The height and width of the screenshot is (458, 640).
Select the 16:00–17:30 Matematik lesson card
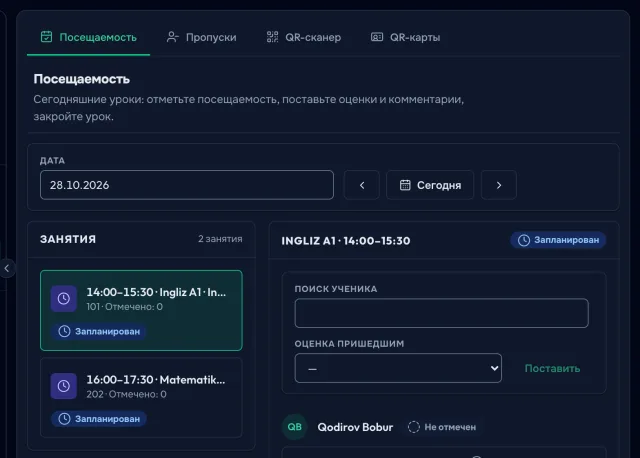pyautogui.click(x=141, y=398)
